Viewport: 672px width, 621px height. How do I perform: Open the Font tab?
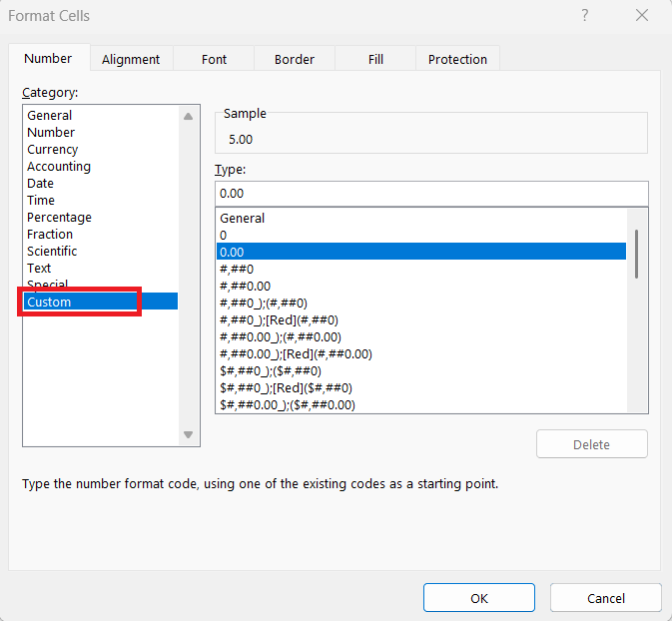(x=214, y=59)
